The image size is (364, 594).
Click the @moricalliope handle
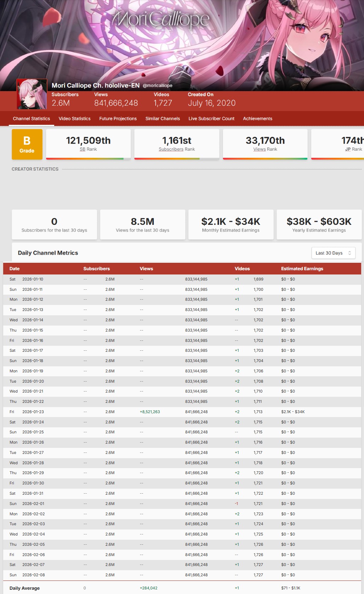pyautogui.click(x=157, y=85)
